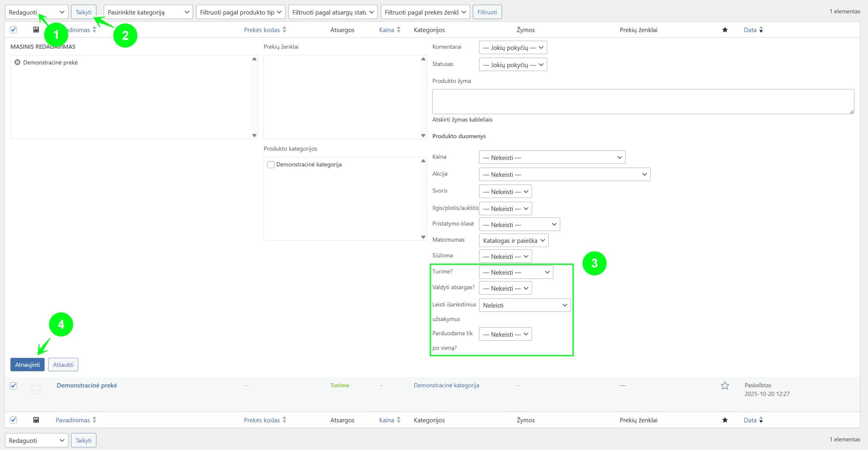Open the Matomumas visibility dropdown
This screenshot has height=450, width=868.
(513, 241)
